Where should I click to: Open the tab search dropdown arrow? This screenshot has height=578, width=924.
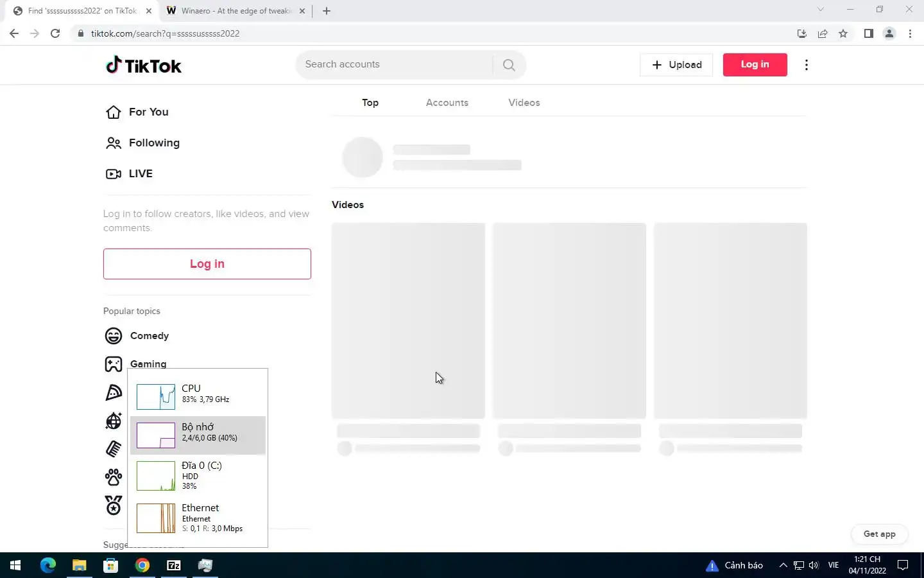(x=820, y=10)
